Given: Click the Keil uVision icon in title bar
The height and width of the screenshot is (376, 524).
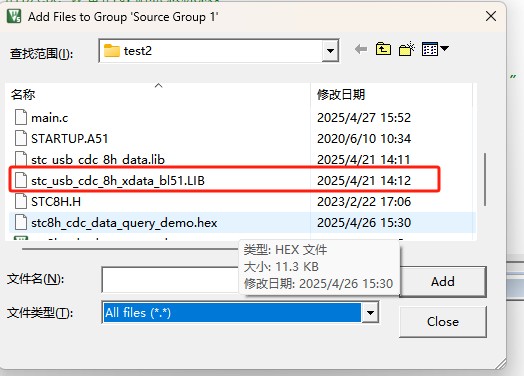Looking at the screenshot, I should point(14,16).
